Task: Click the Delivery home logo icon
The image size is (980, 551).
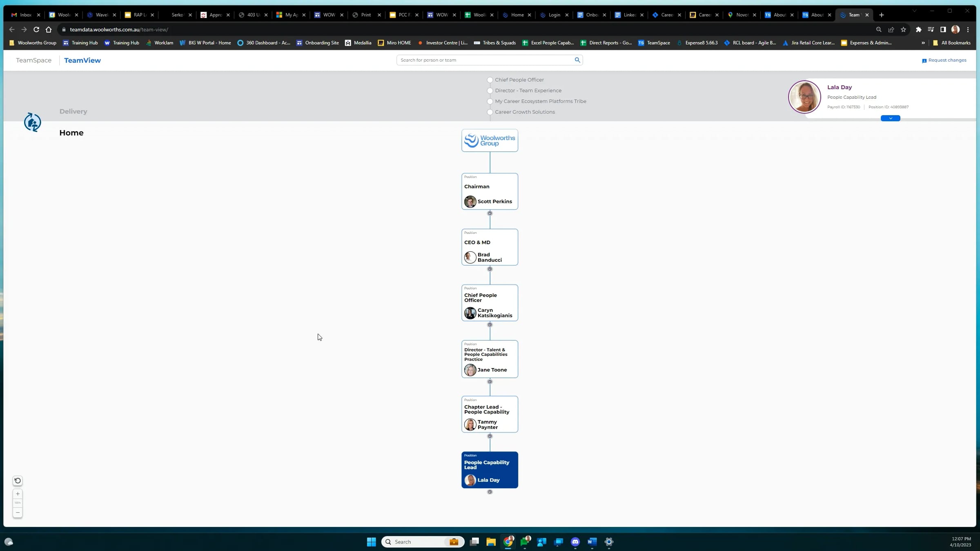Action: [x=32, y=122]
